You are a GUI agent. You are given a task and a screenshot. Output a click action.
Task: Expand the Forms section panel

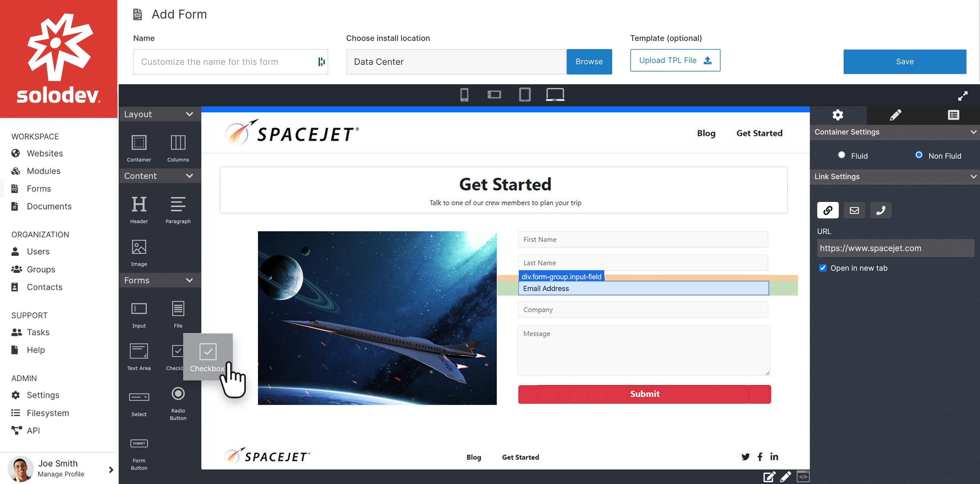pyautogui.click(x=190, y=280)
